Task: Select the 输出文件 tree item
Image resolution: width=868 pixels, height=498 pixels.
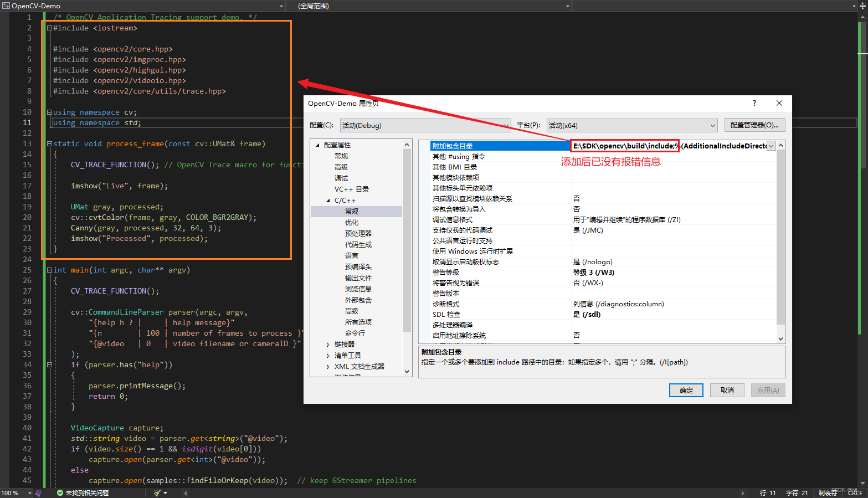Action: click(x=358, y=278)
